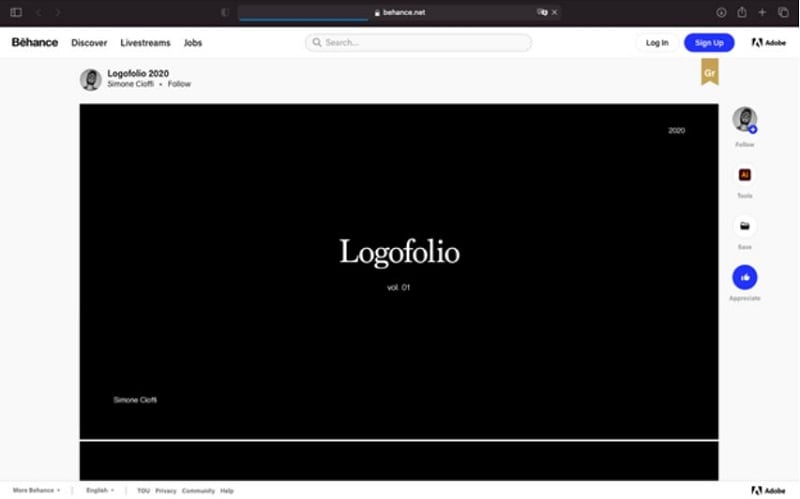
Task: Save the project with folder icon
Action: pyautogui.click(x=745, y=226)
